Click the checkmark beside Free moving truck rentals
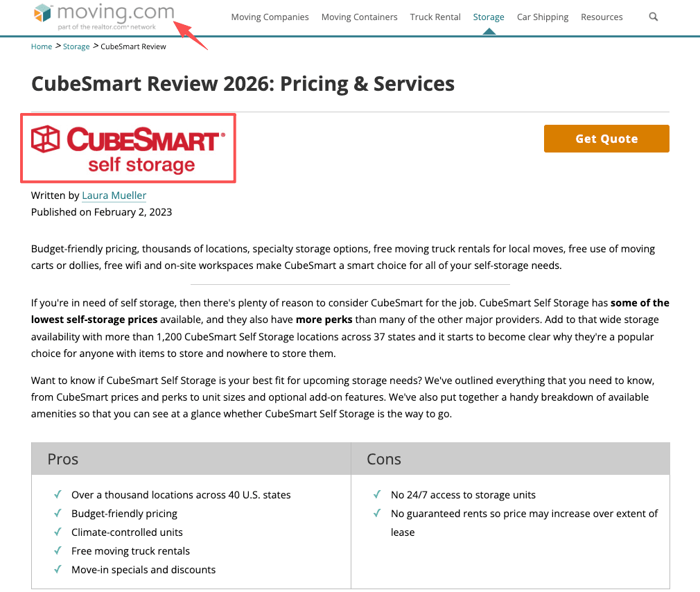700x592 pixels. coord(57,551)
